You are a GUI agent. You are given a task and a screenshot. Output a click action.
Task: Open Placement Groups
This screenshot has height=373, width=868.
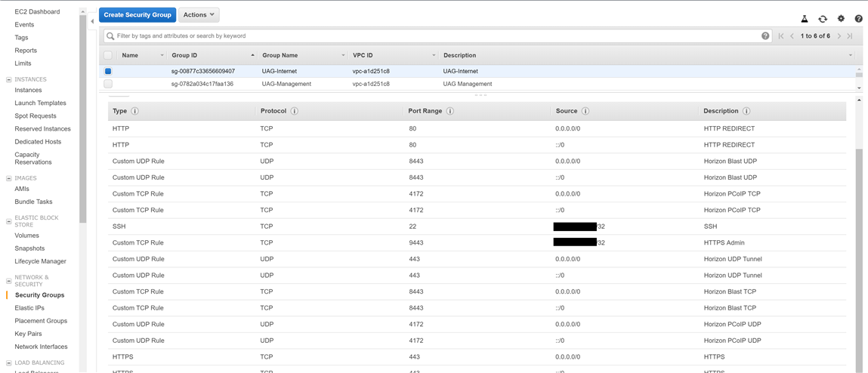click(x=41, y=321)
